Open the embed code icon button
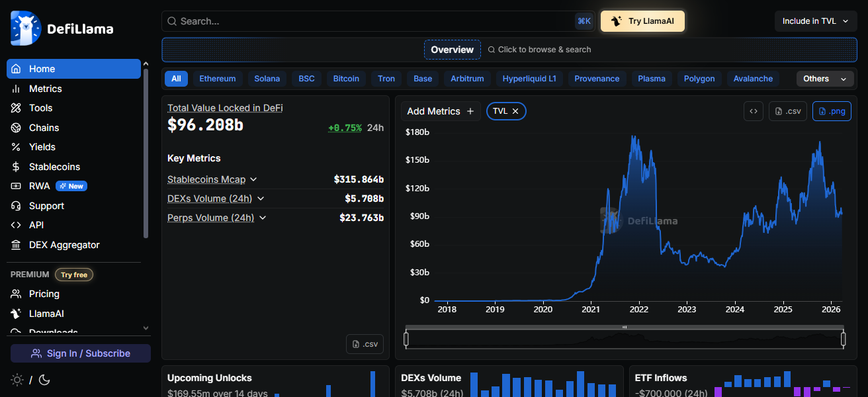Viewport: 868px width, 397px height. tap(753, 111)
